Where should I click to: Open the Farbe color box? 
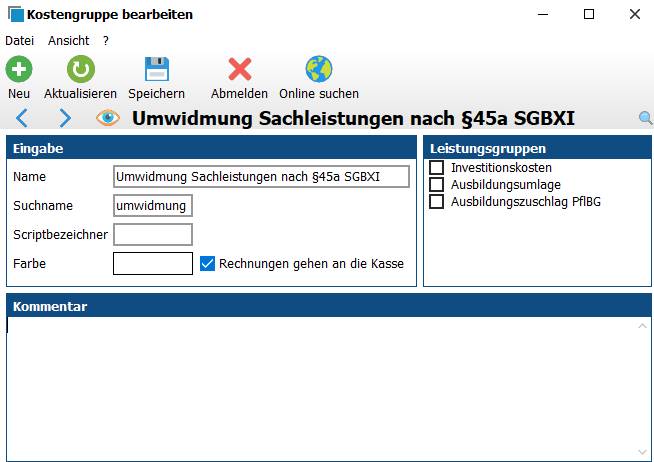point(153,264)
